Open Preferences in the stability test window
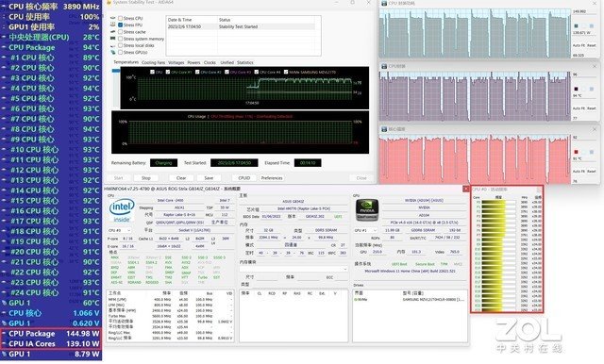 pyautogui.click(x=272, y=178)
